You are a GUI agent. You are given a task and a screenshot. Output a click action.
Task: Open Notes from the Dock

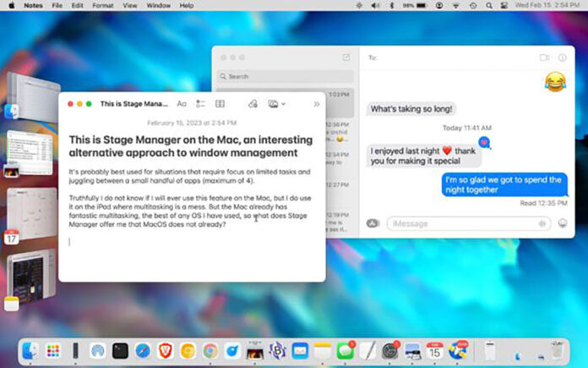323,351
